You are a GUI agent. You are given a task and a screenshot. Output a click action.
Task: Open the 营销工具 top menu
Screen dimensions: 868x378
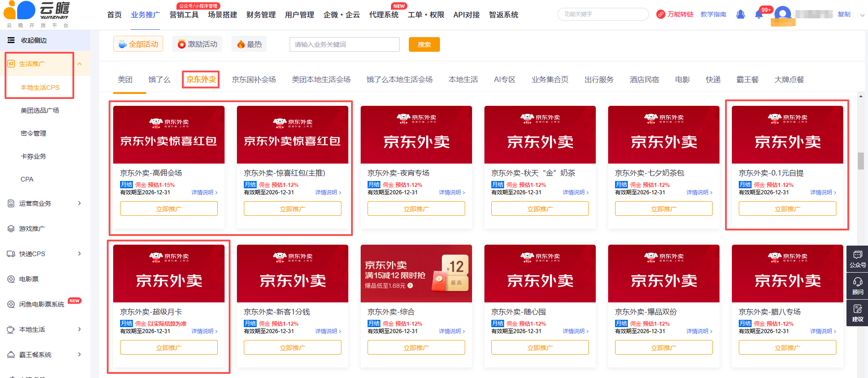pos(184,15)
